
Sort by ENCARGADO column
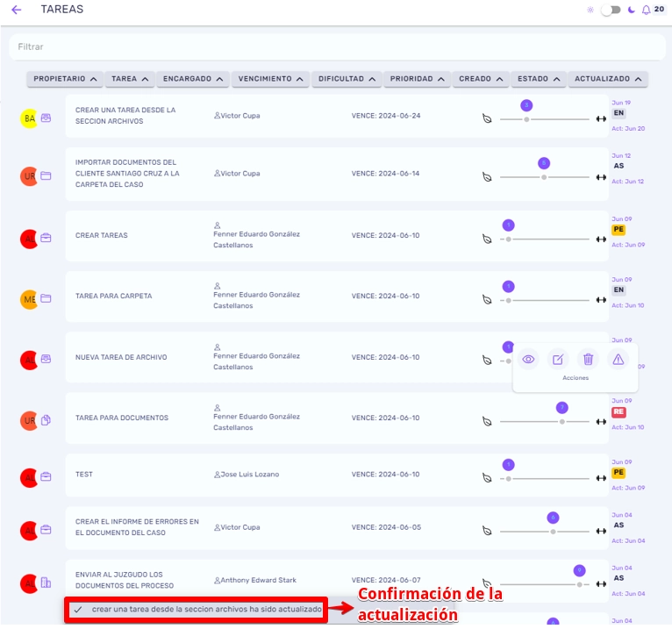click(193, 79)
